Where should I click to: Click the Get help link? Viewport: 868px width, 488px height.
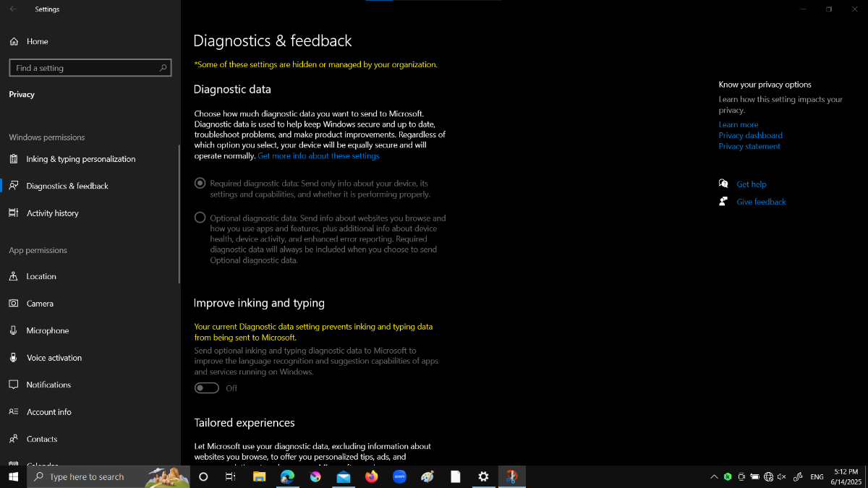coord(752,184)
